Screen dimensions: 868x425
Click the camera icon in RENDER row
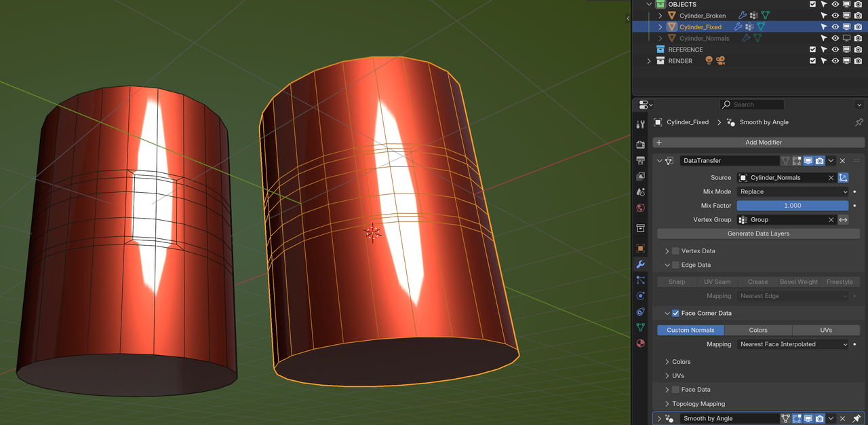720,61
